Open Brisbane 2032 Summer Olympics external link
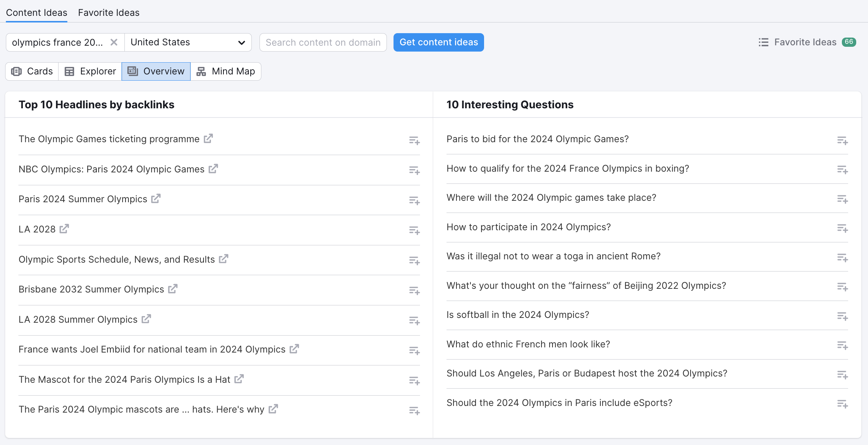Screen dimensions: 868x445 point(173,289)
